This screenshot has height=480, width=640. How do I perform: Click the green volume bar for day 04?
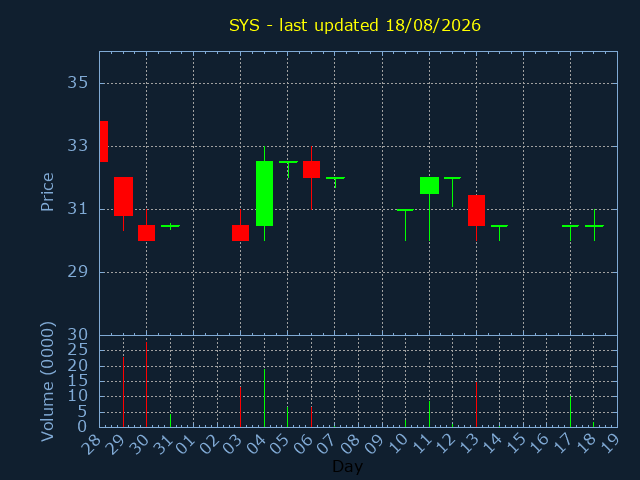coord(264,398)
